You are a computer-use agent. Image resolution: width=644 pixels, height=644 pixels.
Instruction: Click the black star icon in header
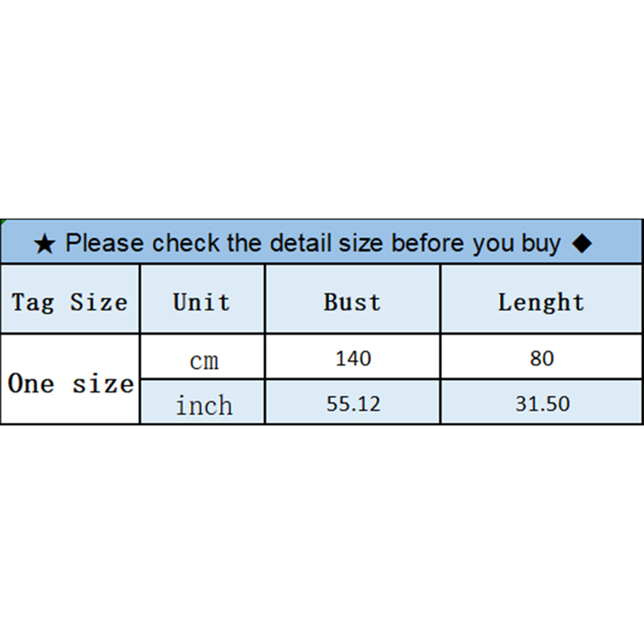[44, 244]
